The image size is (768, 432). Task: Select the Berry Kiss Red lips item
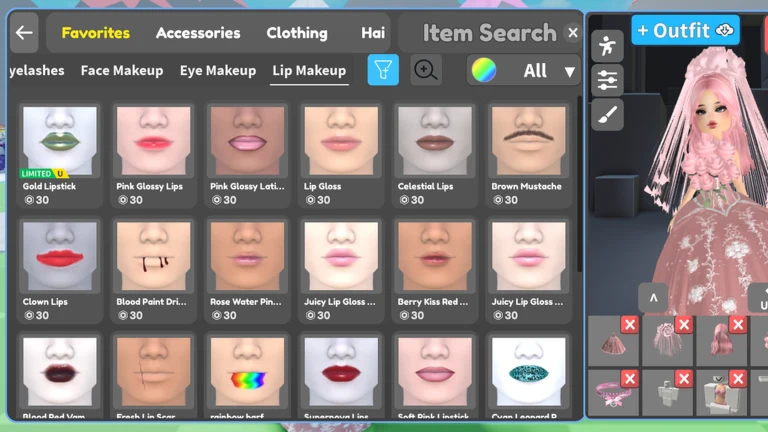tap(435, 270)
